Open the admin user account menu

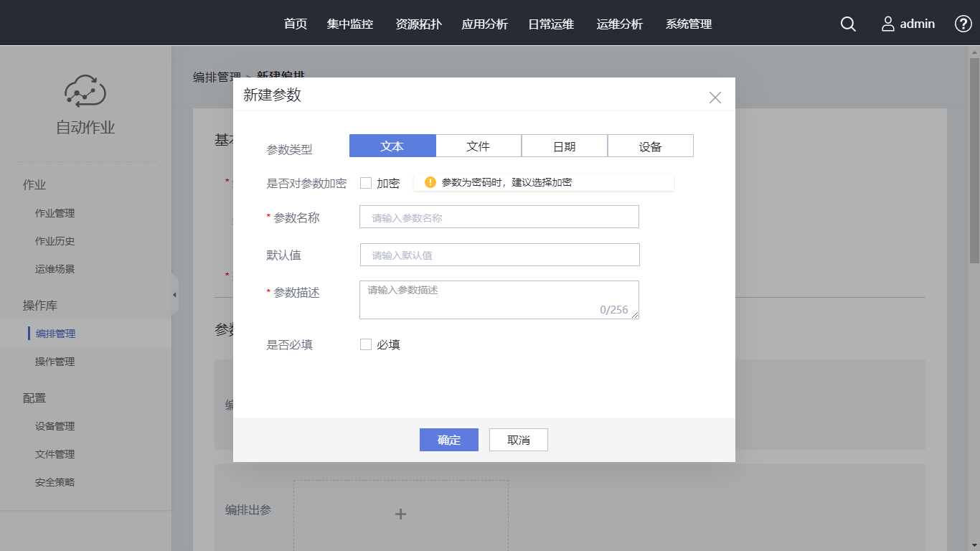pyautogui.click(x=908, y=24)
